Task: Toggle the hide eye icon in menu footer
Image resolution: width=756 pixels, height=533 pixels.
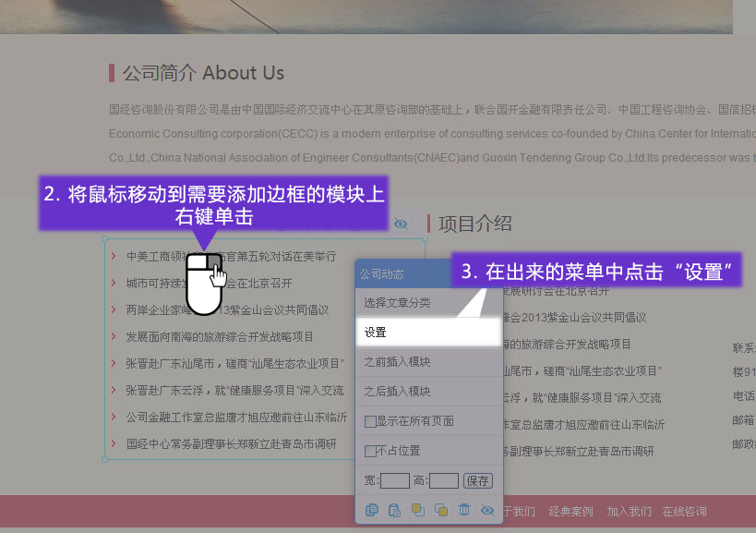Action: pos(487,510)
